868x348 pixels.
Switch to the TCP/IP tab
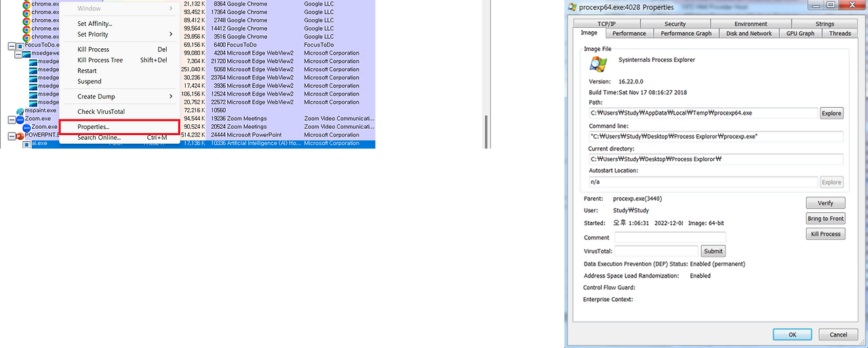point(606,24)
